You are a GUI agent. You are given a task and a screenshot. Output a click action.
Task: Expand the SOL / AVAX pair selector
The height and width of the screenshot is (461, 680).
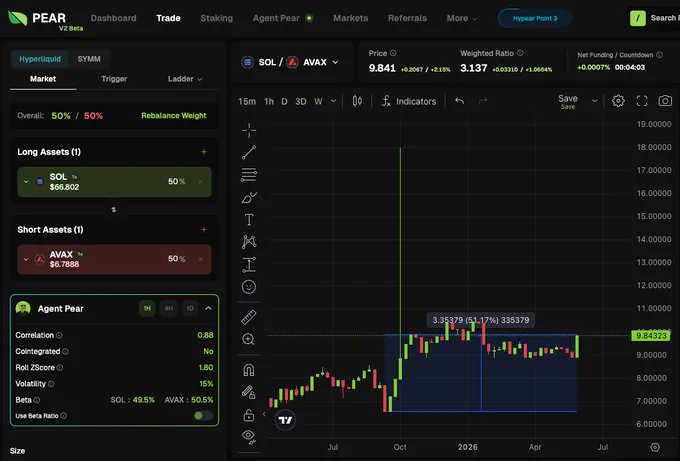pyautogui.click(x=290, y=62)
